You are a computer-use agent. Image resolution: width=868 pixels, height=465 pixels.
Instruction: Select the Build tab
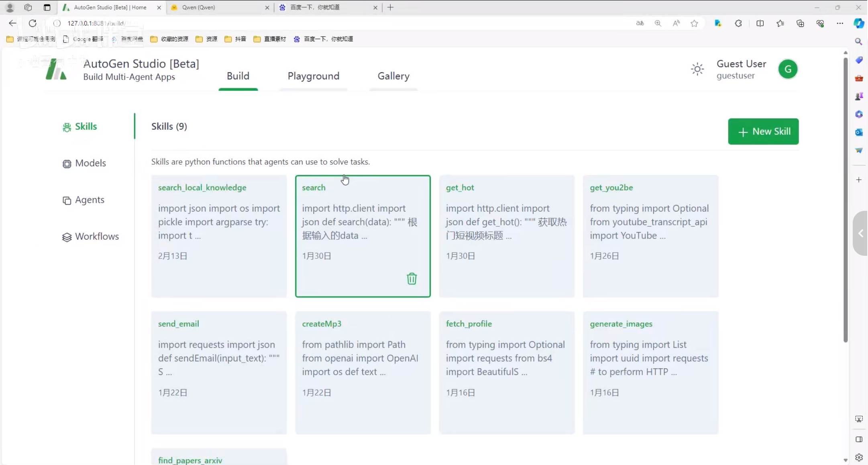pyautogui.click(x=238, y=76)
